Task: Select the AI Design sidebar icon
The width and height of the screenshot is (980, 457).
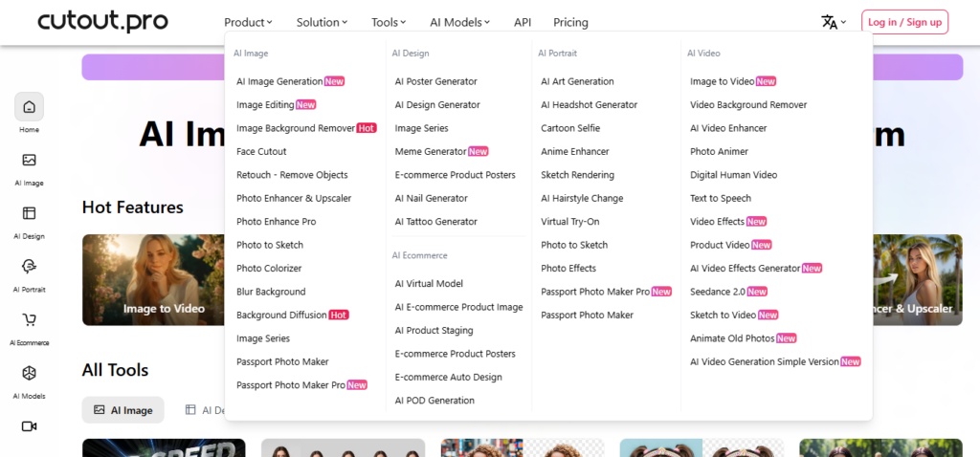Action: (29, 213)
